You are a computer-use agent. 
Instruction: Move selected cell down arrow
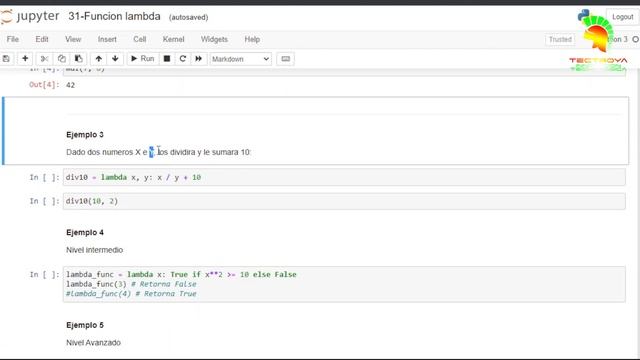(x=115, y=59)
